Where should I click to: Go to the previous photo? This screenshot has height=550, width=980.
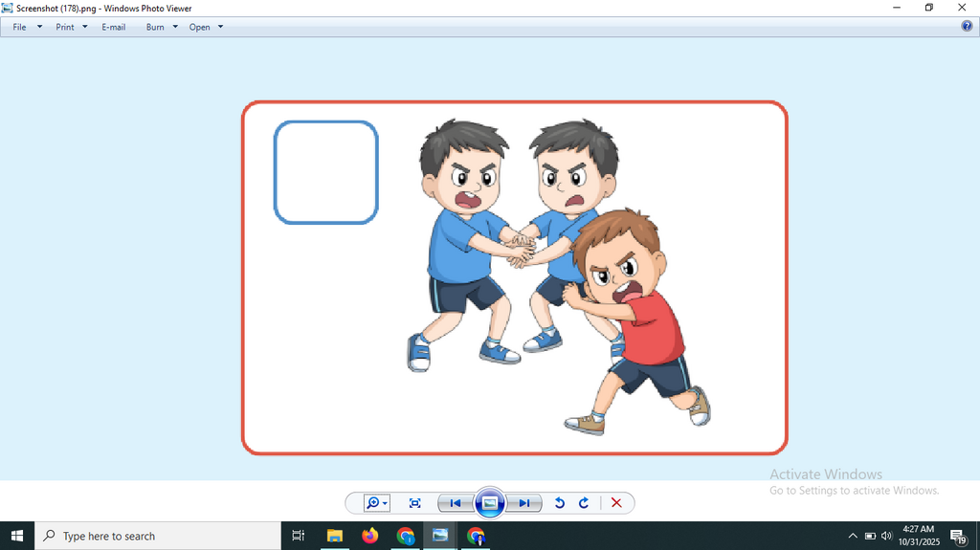(455, 503)
